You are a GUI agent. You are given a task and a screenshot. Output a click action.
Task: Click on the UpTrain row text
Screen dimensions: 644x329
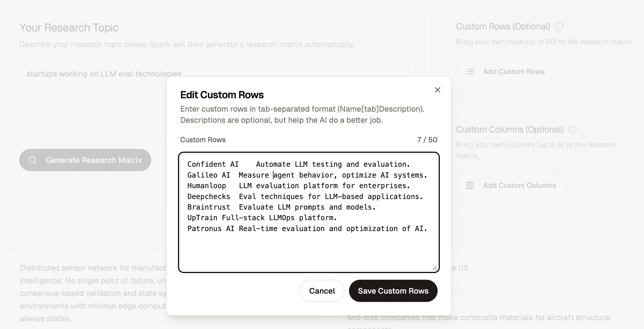262,218
